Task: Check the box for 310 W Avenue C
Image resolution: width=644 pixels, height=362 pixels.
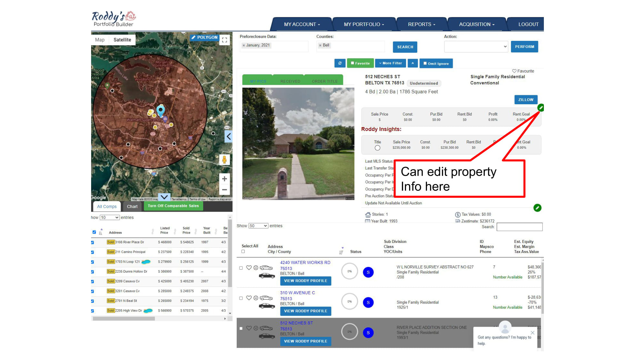Action: [x=241, y=298]
